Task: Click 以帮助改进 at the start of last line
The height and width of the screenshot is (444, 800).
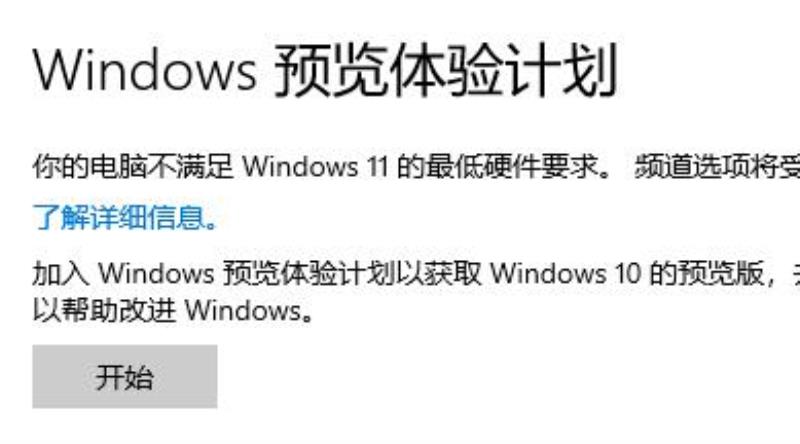Action: 104,310
